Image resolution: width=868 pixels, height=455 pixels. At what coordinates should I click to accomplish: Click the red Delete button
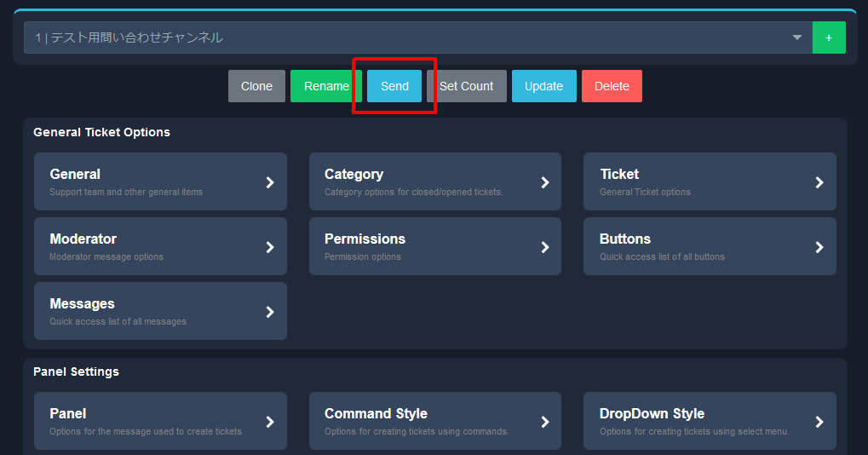pyautogui.click(x=612, y=86)
